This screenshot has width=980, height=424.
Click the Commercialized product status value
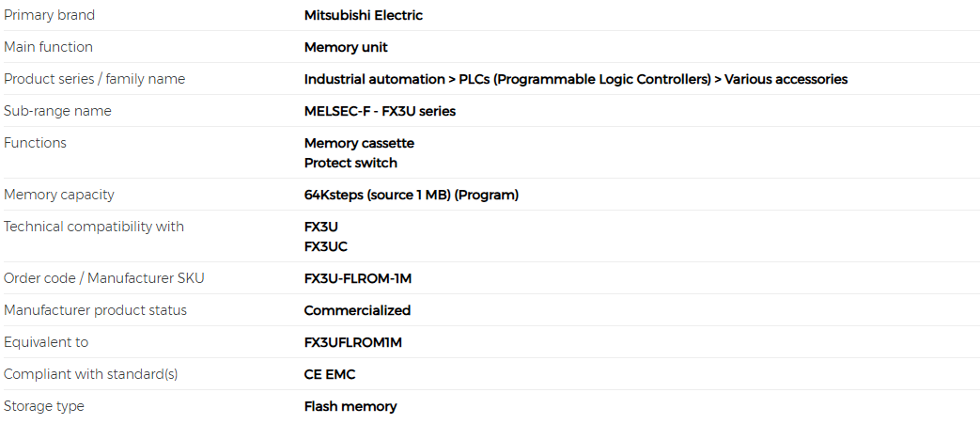tap(357, 310)
